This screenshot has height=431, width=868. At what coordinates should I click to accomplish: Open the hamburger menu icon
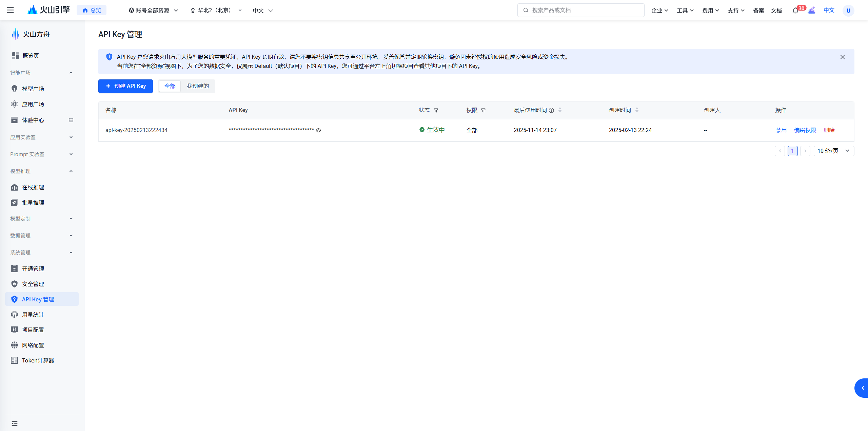point(10,10)
